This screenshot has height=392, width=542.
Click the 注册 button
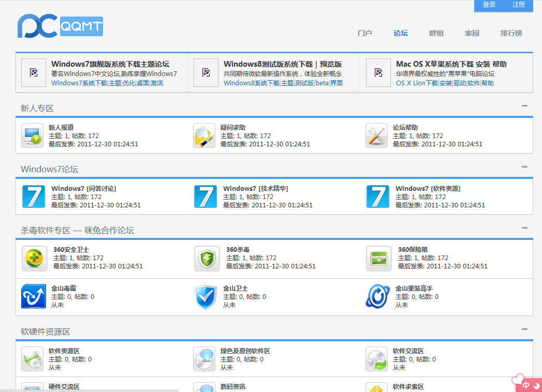click(519, 5)
